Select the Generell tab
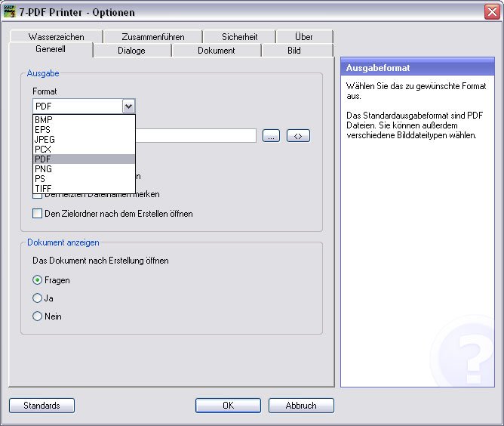Image resolution: width=504 pixels, height=426 pixels. click(51, 49)
